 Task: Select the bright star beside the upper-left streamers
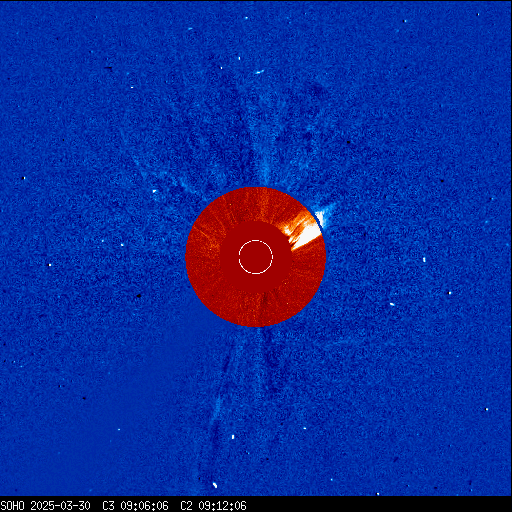(x=154, y=191)
